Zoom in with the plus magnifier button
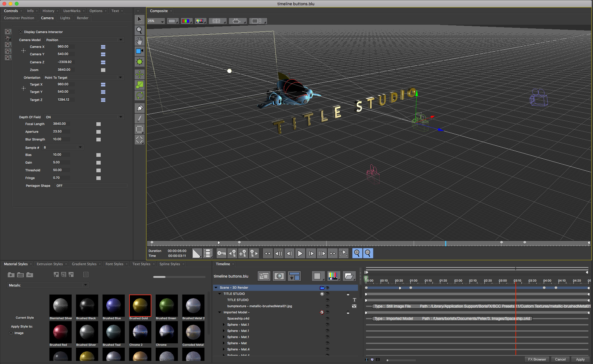593x364 pixels. [x=357, y=253]
